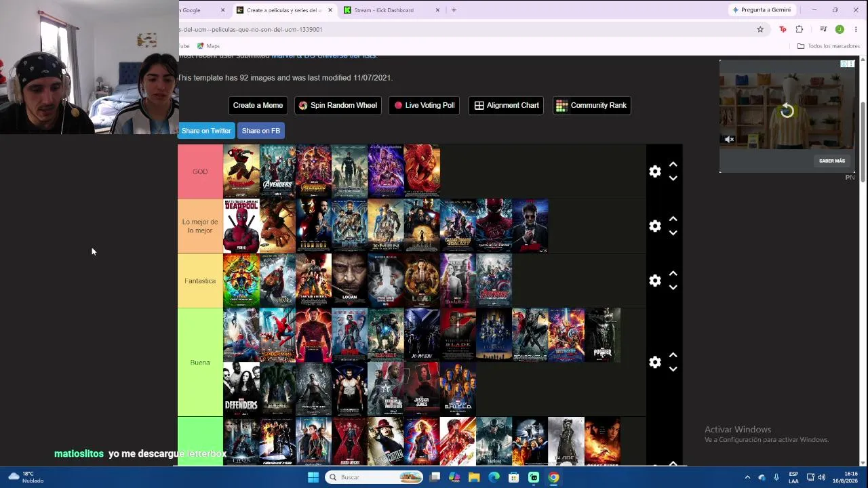Launch Microsoft Edge from the taskbar
This screenshot has width=868, height=488.
coord(494,477)
